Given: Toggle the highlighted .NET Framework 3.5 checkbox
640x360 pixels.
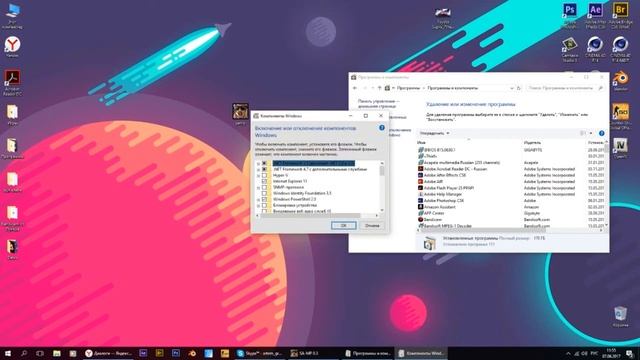Looking at the screenshot, I should (x=264, y=163).
